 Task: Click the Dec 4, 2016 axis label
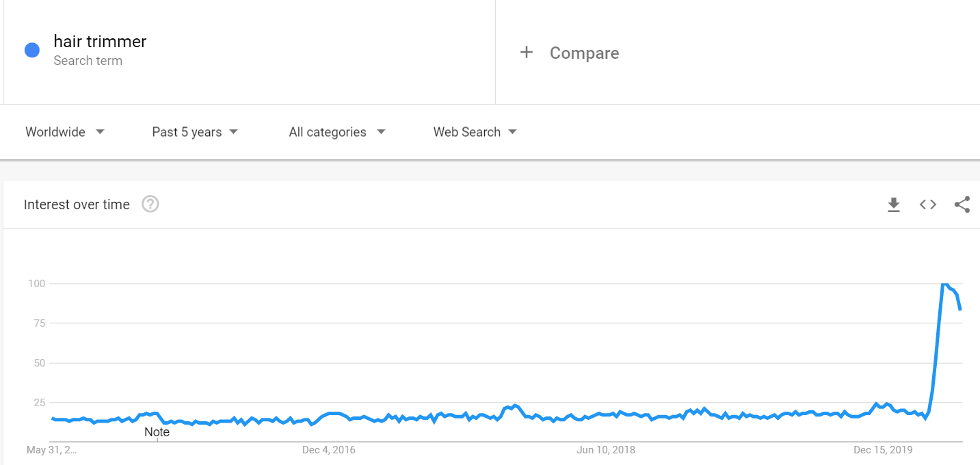tap(328, 450)
